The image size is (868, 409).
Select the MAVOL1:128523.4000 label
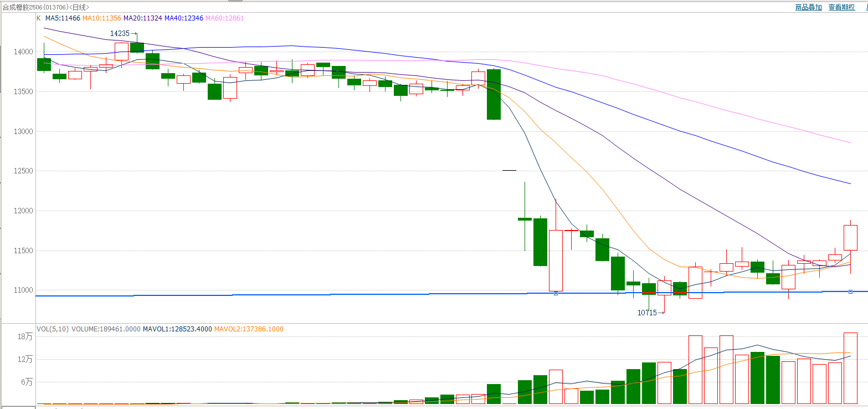(x=177, y=329)
